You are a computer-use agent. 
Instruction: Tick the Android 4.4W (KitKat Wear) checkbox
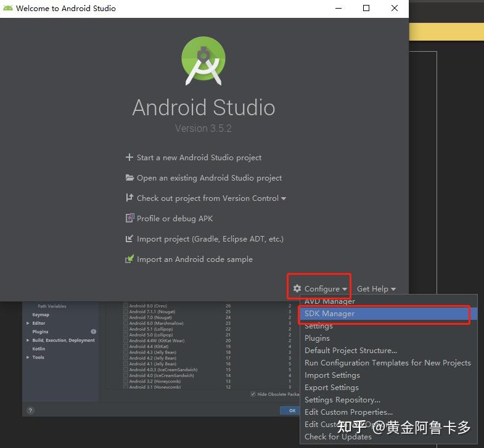126,341
